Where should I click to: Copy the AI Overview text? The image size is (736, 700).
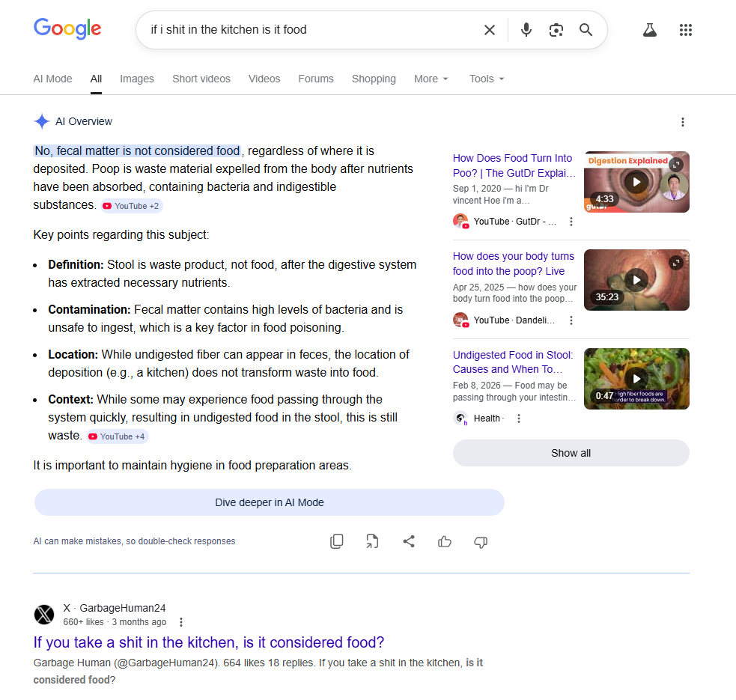(336, 541)
